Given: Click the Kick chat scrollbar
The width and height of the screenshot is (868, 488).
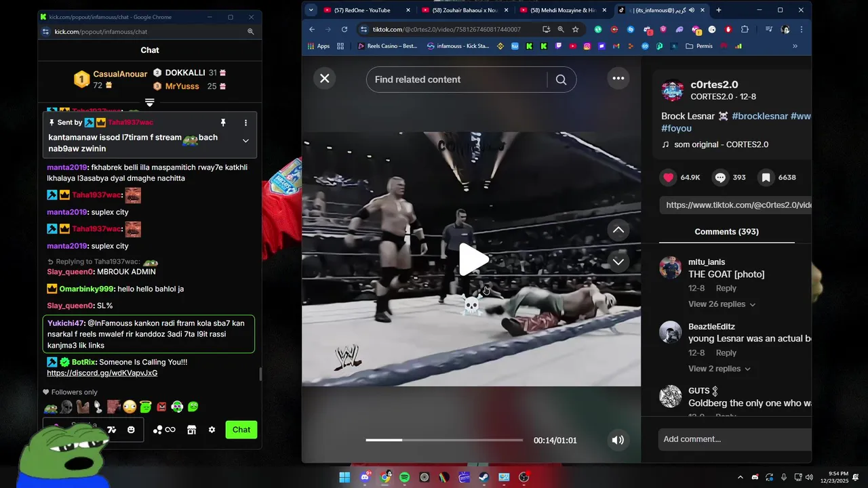Looking at the screenshot, I should (260, 374).
